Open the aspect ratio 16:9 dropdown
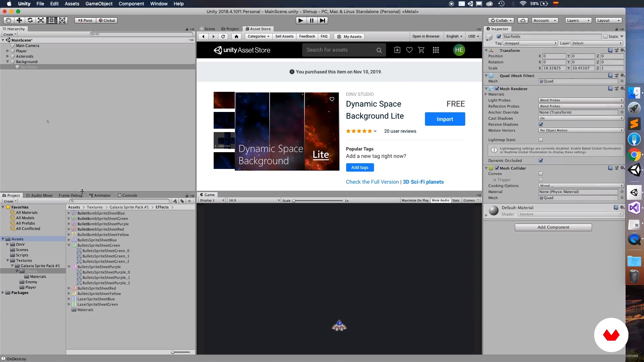 (254, 200)
